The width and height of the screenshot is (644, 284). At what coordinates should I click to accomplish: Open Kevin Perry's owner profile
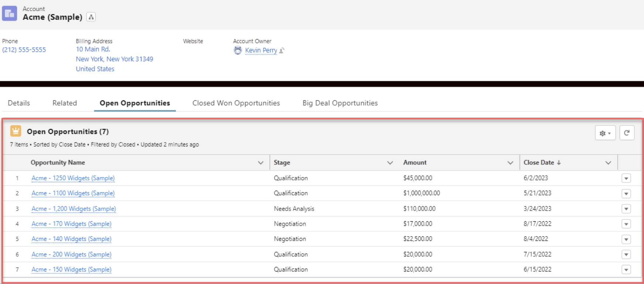[261, 50]
